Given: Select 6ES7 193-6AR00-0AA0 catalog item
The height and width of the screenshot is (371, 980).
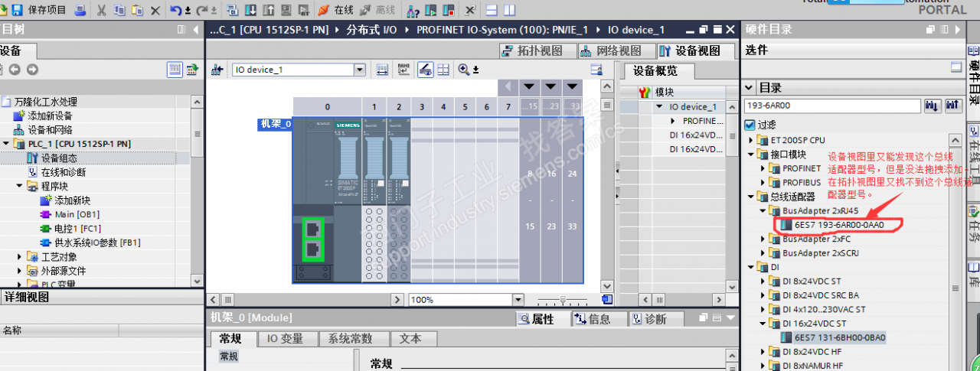Looking at the screenshot, I should (839, 225).
